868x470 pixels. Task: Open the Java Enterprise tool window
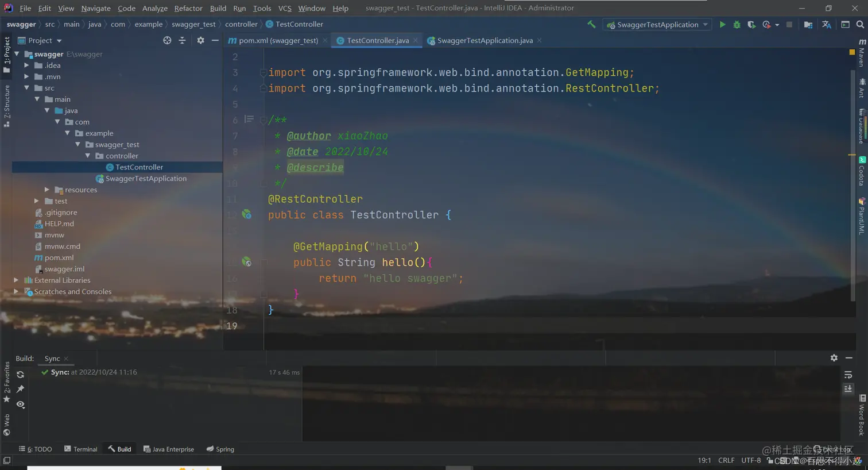pyautogui.click(x=169, y=449)
